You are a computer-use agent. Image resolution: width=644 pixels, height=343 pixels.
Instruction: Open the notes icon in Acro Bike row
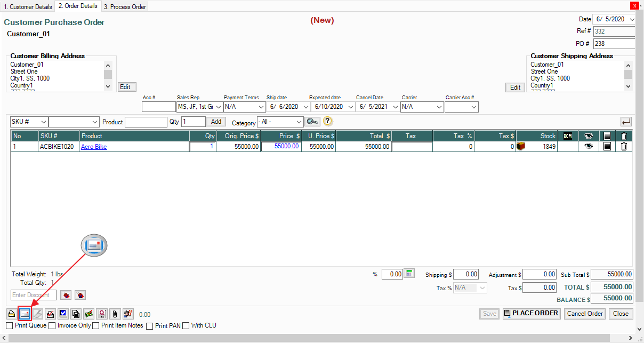point(607,147)
